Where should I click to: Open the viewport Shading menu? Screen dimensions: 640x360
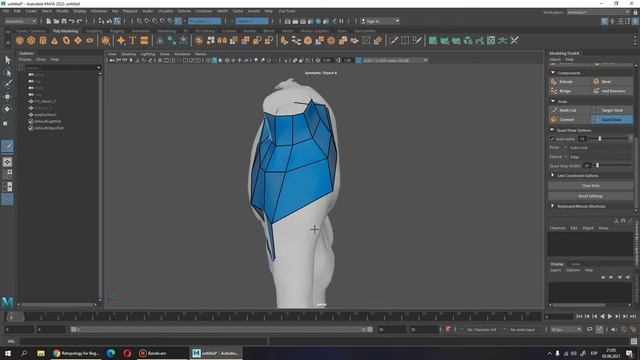click(129, 54)
